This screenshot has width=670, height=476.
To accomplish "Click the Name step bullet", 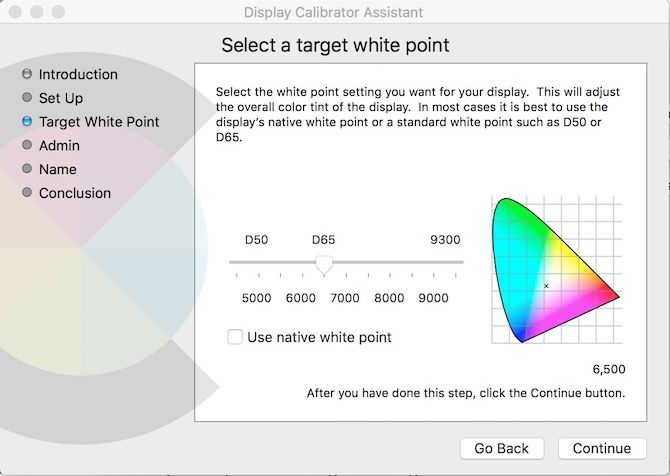I will tap(27, 169).
